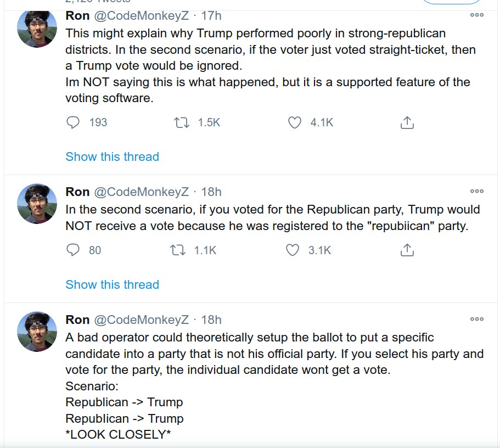
Task: Like the tweet with 3.1K likes
Action: click(293, 250)
